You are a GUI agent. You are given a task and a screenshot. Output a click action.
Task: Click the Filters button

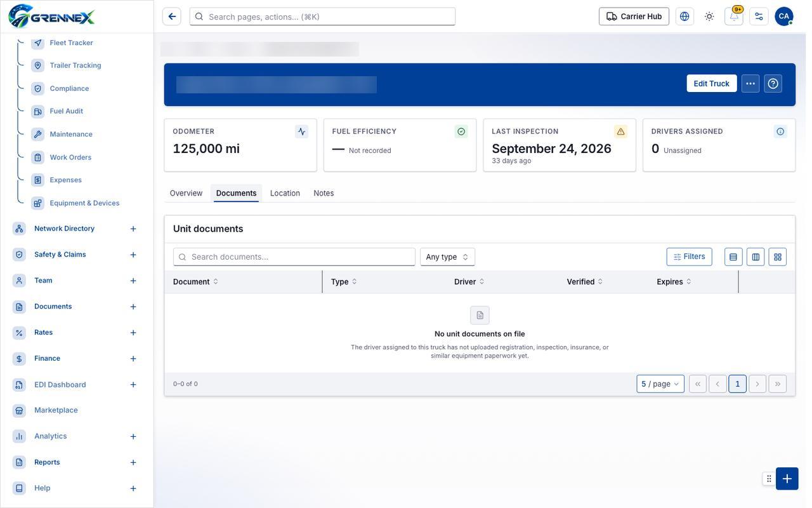(689, 257)
